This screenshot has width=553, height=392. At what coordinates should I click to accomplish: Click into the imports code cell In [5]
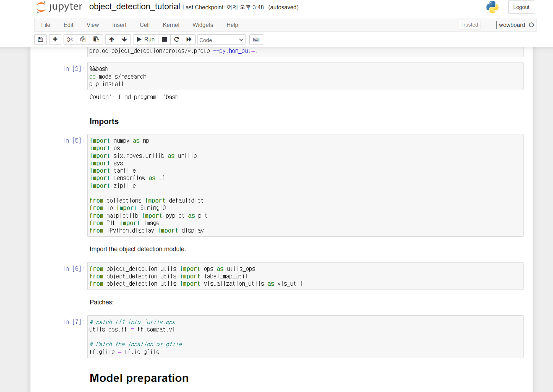[x=304, y=185]
